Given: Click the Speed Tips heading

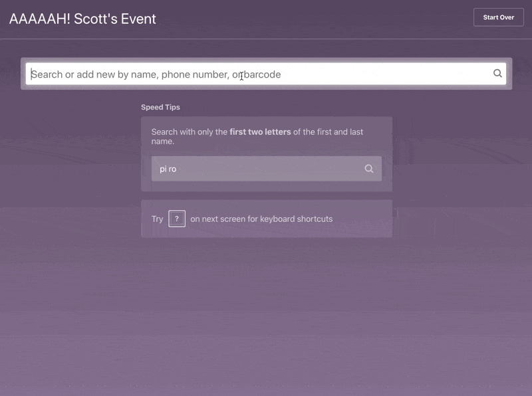Looking at the screenshot, I should pos(159,107).
